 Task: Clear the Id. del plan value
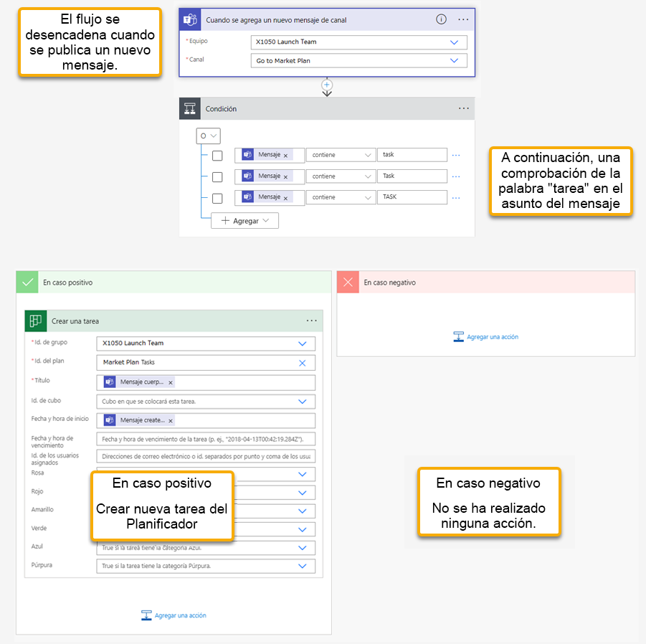[302, 363]
